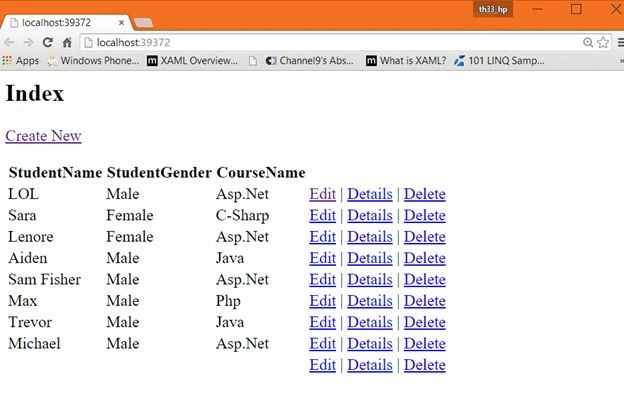This screenshot has width=624, height=398.
Task: Open Details for Sara
Action: pos(370,216)
